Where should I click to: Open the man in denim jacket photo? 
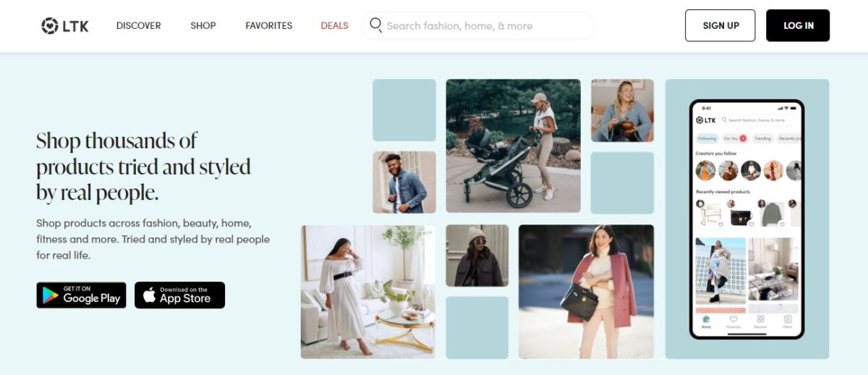tap(404, 182)
